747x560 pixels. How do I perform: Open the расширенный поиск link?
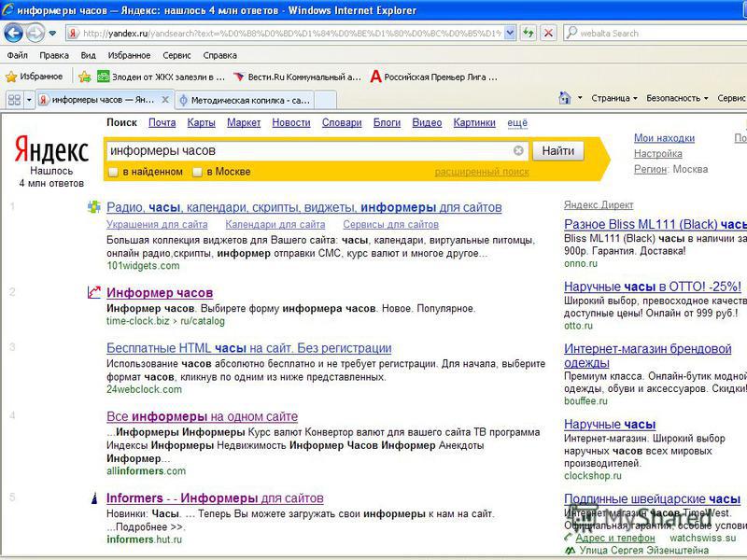tap(482, 172)
